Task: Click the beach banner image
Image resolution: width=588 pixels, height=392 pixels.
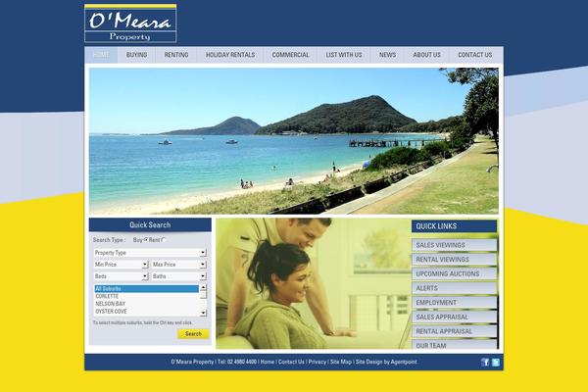Action: [x=294, y=141]
